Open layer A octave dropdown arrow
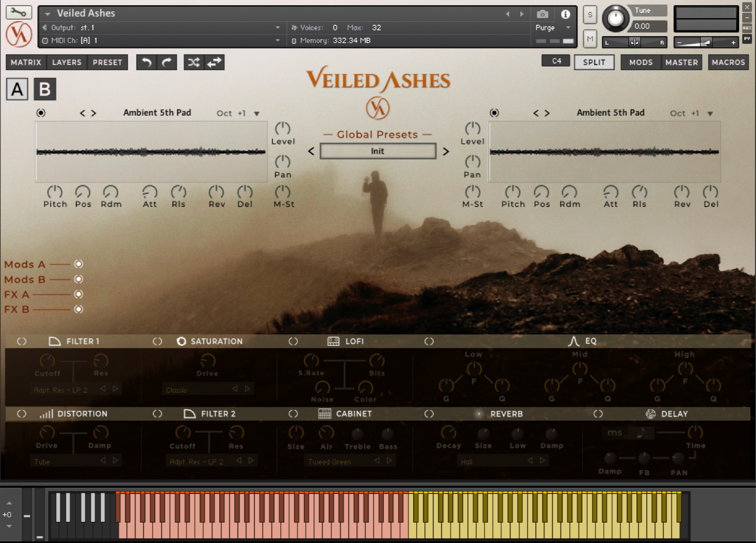 point(257,114)
